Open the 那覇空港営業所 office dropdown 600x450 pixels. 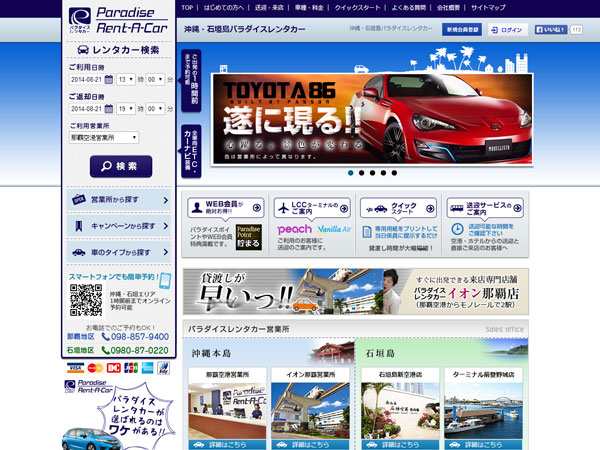[104, 137]
